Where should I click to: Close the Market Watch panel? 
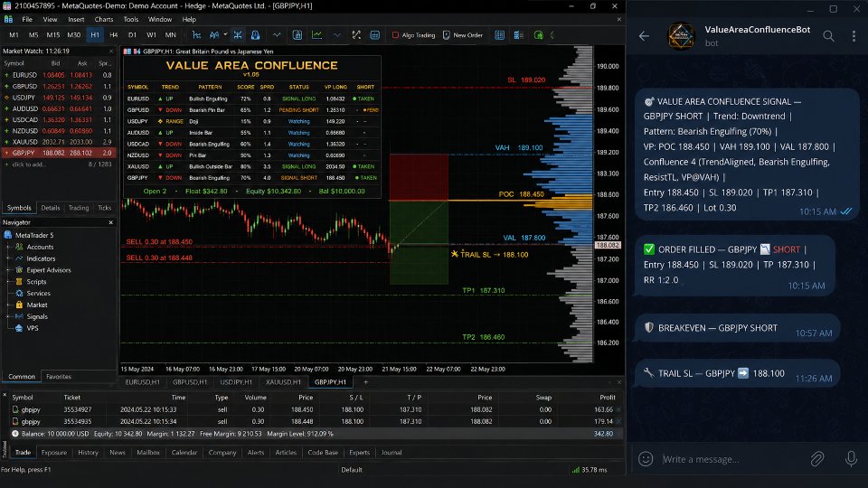coord(110,51)
